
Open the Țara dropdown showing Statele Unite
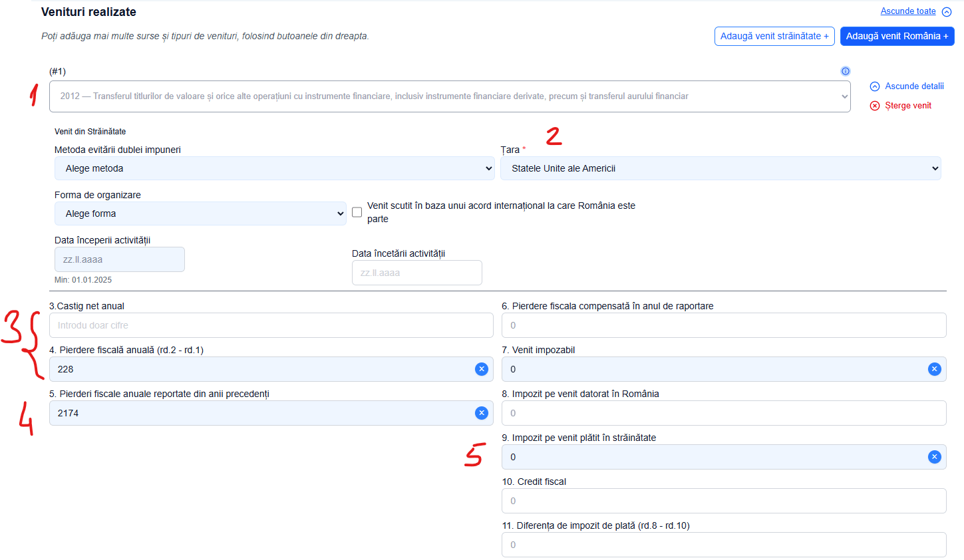point(721,168)
